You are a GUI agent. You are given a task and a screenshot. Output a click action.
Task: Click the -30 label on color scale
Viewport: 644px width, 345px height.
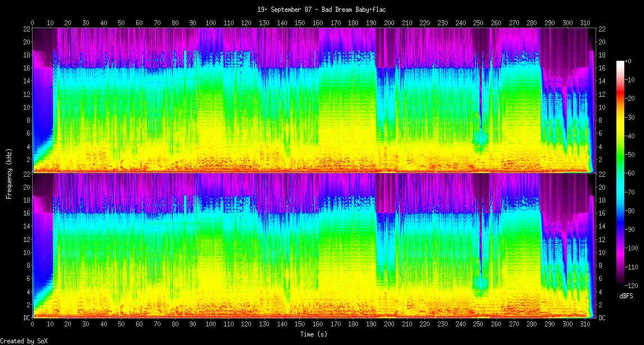pyautogui.click(x=632, y=117)
